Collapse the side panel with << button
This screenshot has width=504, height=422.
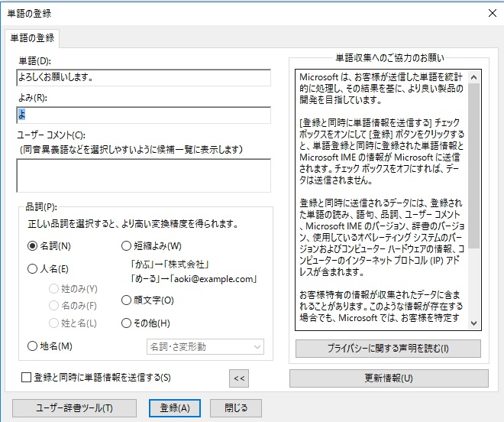(239, 378)
